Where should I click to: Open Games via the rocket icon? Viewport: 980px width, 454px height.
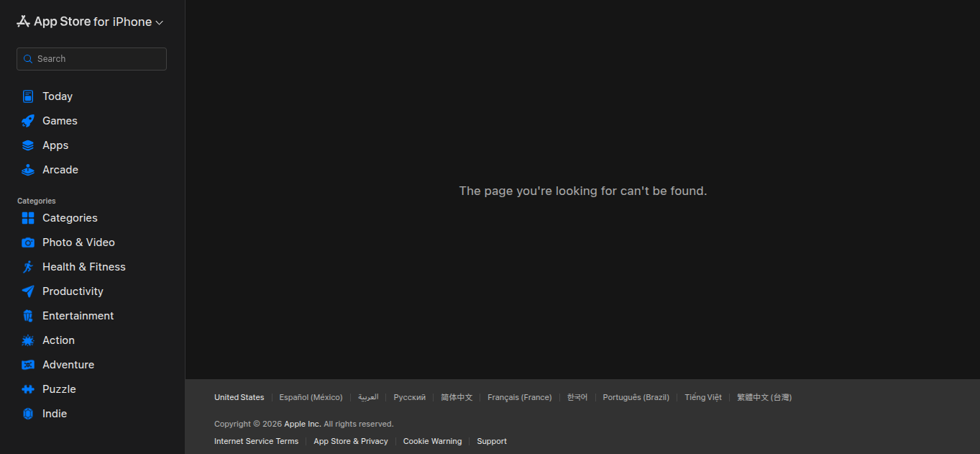28,121
